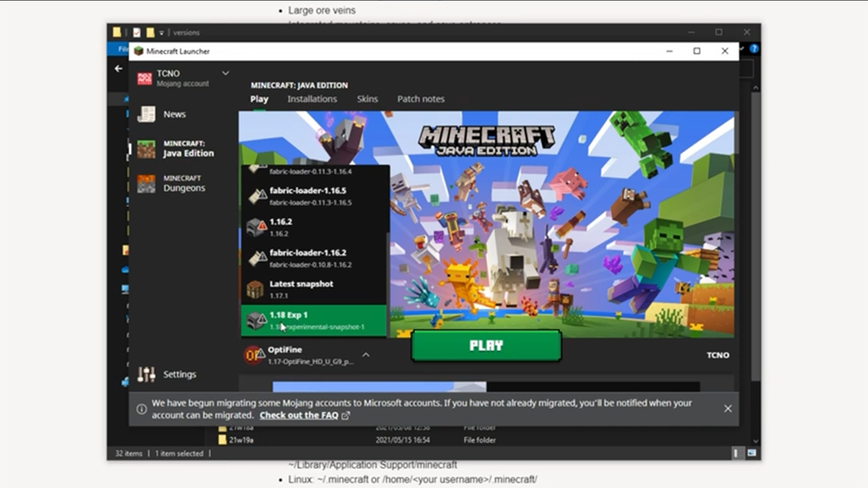
Task: Click the installation list scrollbar thumb
Action: pyautogui.click(x=387, y=286)
